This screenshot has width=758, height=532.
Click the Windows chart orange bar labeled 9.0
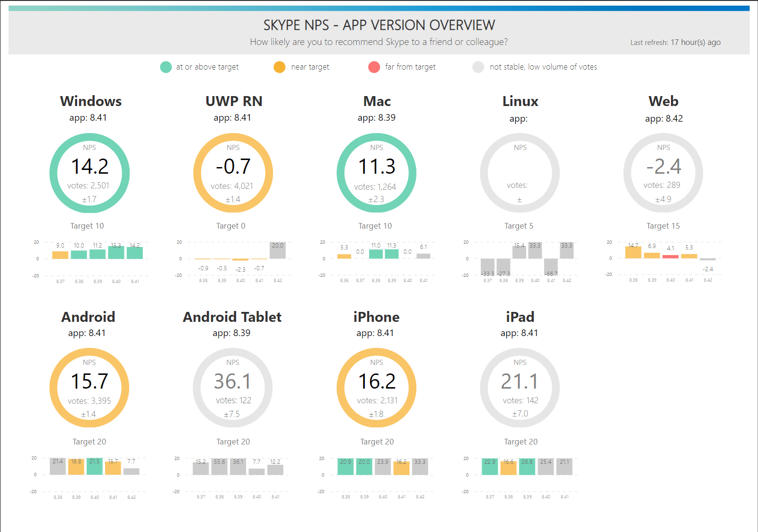[x=60, y=255]
